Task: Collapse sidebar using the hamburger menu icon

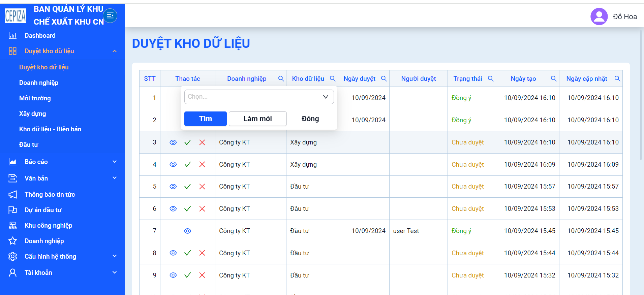Action: [110, 15]
